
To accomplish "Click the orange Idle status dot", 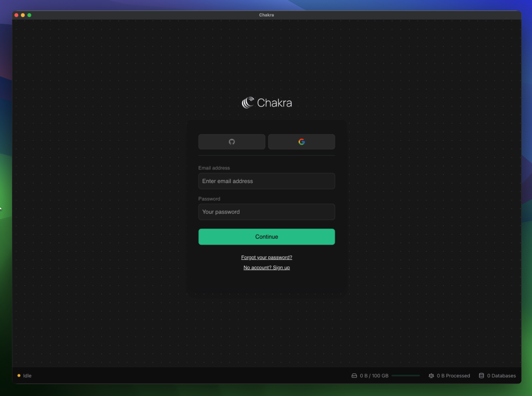I will [19, 376].
